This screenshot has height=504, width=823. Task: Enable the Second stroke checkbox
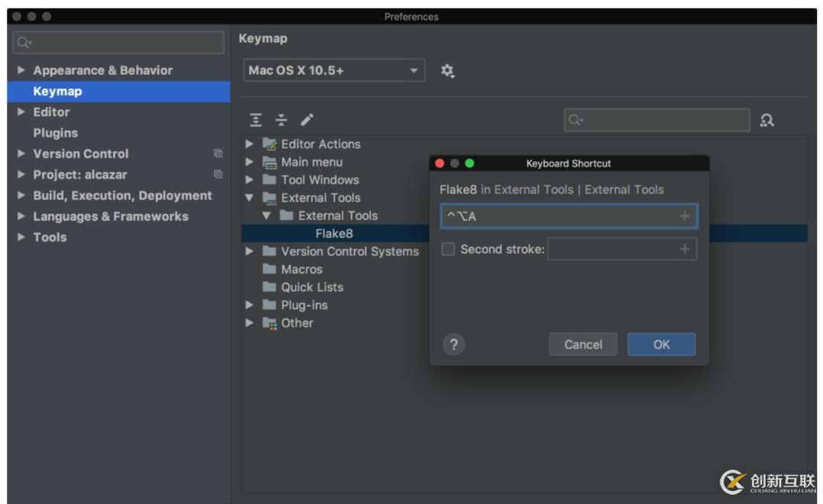click(449, 250)
